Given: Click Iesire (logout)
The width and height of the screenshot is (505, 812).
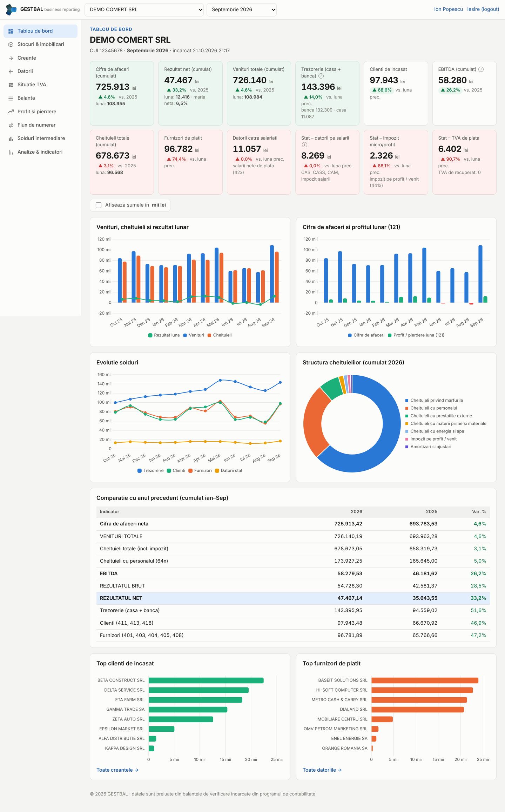Looking at the screenshot, I should click(x=483, y=9).
